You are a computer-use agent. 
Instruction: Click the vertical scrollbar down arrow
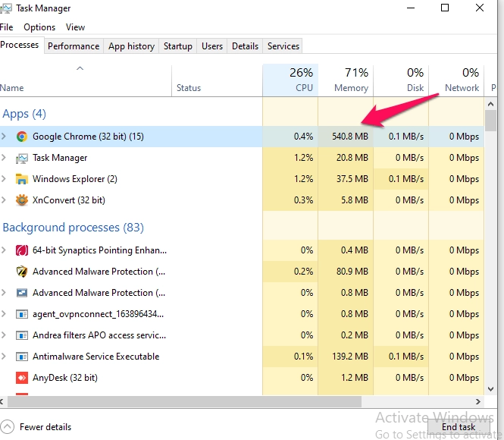pyautogui.click(x=490, y=389)
